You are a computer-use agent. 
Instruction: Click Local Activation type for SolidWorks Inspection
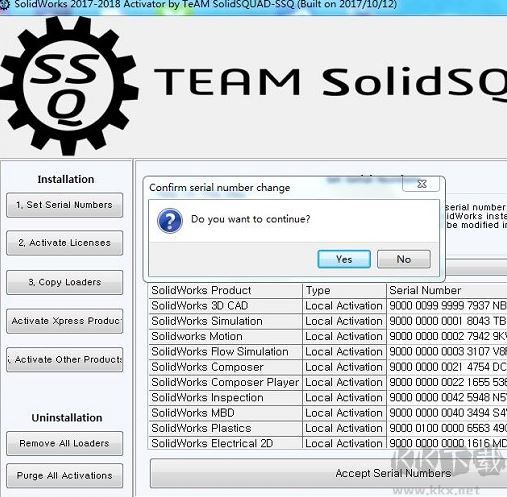(x=344, y=398)
